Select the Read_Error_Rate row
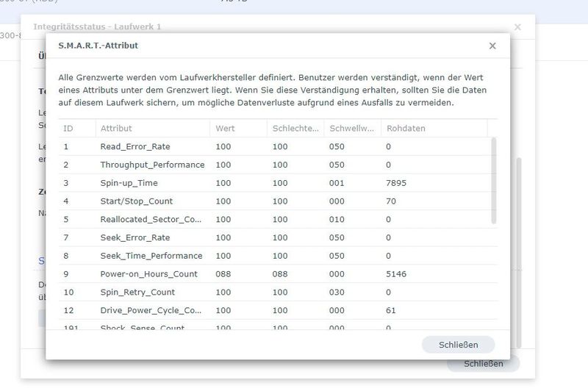Screen dimensions: 588x391 (x=278, y=146)
